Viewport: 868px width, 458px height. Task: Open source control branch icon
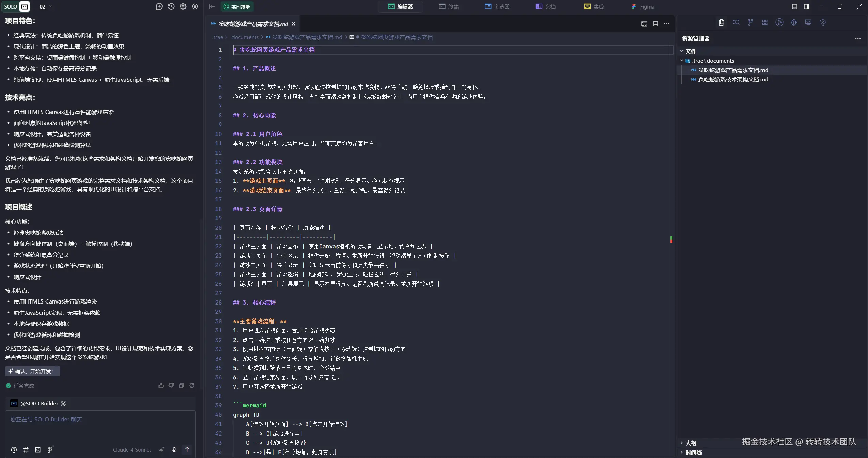click(750, 22)
